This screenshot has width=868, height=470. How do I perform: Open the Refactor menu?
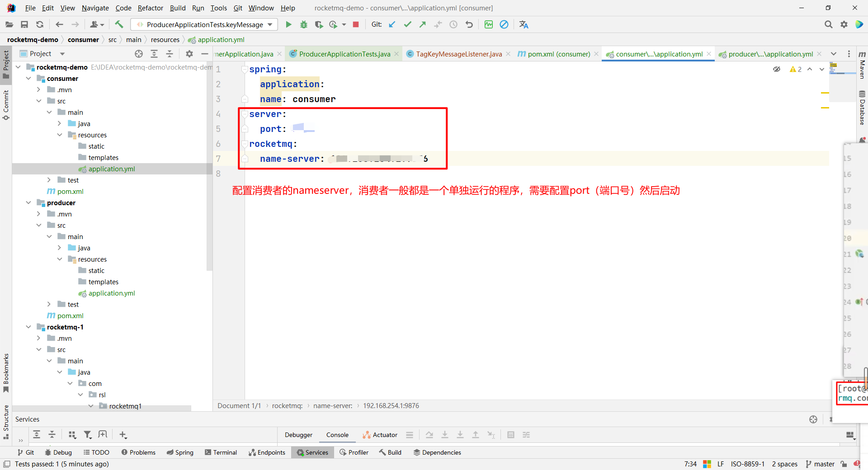151,8
